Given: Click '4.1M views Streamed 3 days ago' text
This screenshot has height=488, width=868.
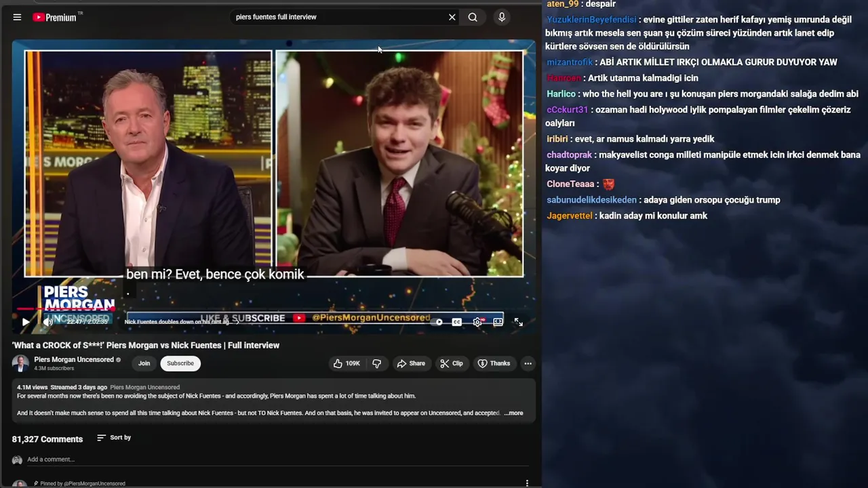Looking at the screenshot, I should click(62, 387).
